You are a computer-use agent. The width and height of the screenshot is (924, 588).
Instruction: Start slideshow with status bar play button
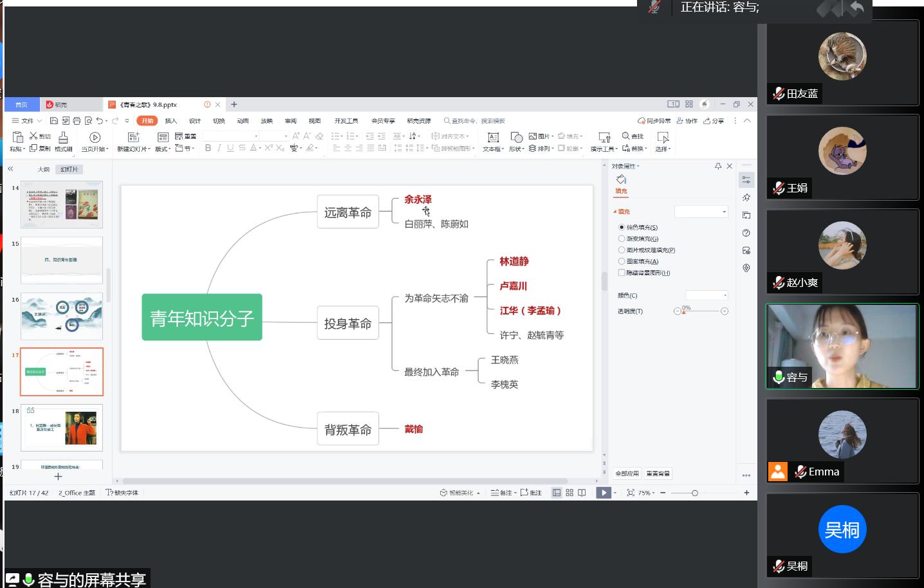pyautogui.click(x=603, y=493)
